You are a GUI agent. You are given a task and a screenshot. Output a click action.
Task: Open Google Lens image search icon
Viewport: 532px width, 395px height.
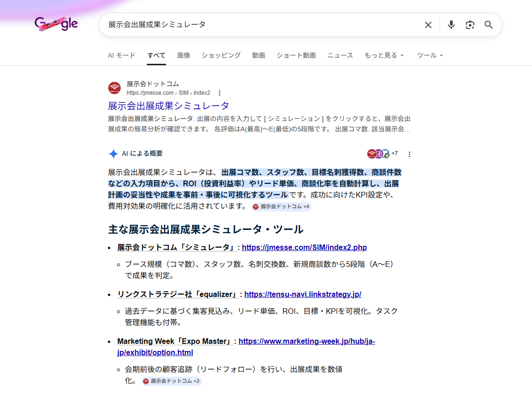pos(470,25)
